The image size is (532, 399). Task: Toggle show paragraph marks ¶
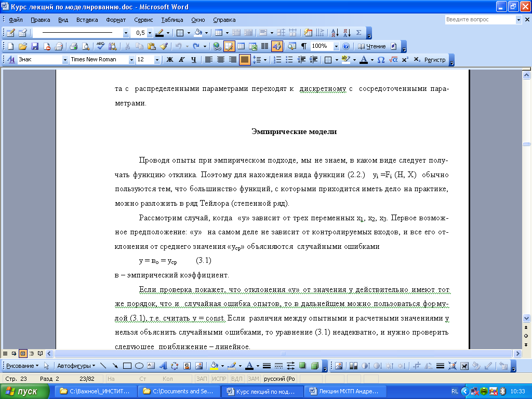pos(303,46)
